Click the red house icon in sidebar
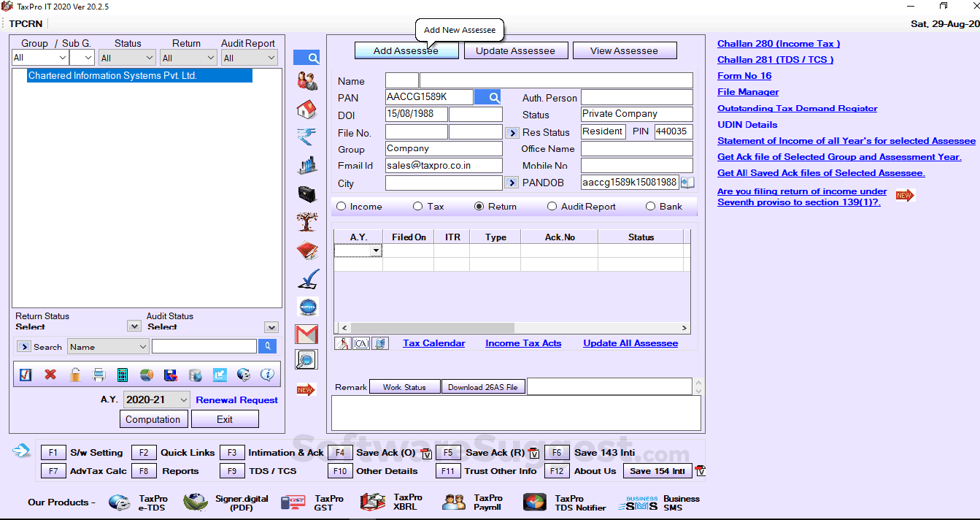Screen dimensions: 980x520 point(306,110)
